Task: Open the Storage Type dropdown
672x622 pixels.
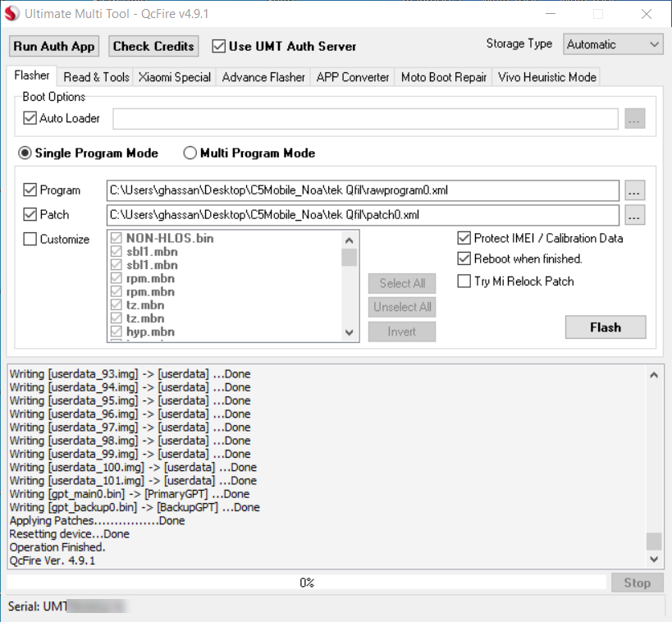Action: pyautogui.click(x=613, y=44)
